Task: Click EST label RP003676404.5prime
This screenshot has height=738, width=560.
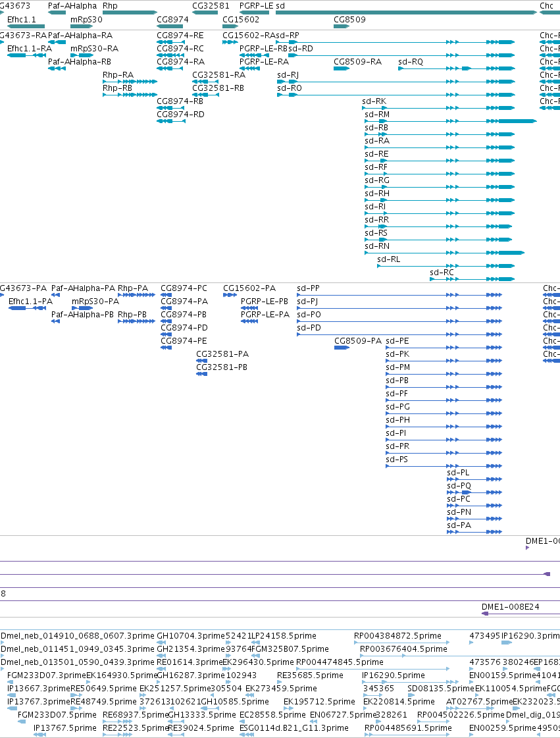Action: (x=404, y=649)
